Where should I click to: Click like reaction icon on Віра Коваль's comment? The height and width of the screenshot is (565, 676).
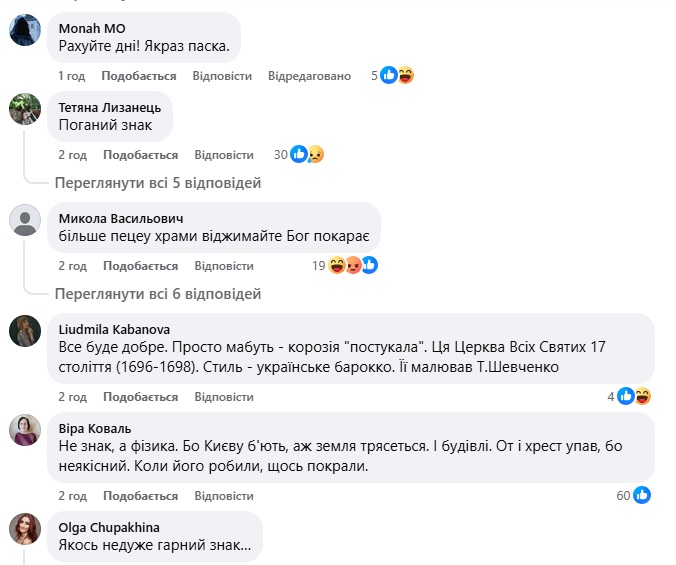642,495
